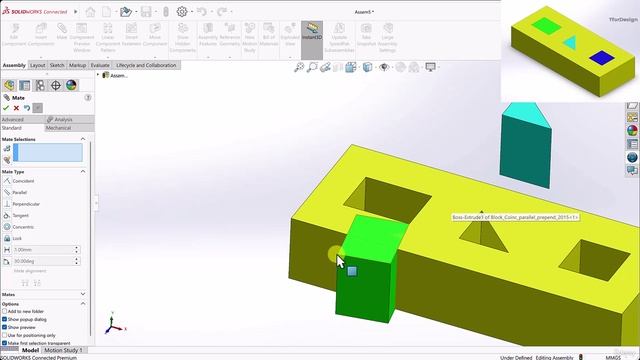Screen dimensions: 640x360
Task: Click the Mate Selections entities box
Action: [48, 153]
